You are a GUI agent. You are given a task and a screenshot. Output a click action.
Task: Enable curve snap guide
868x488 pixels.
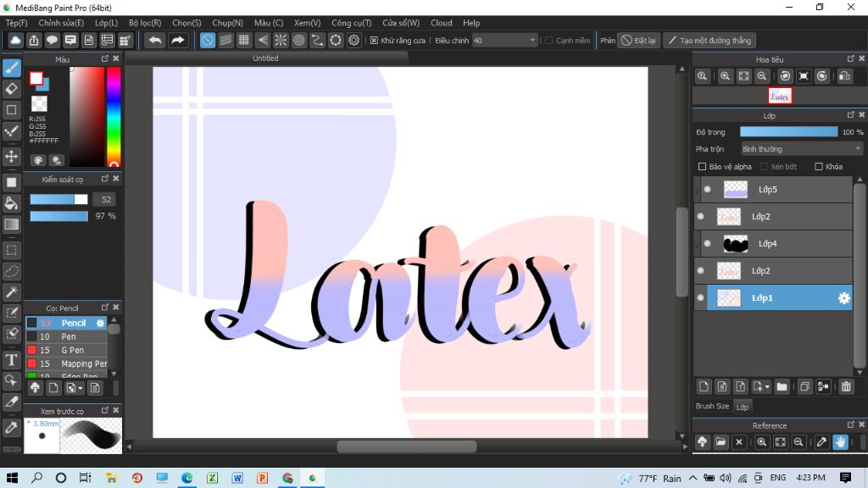tap(317, 41)
